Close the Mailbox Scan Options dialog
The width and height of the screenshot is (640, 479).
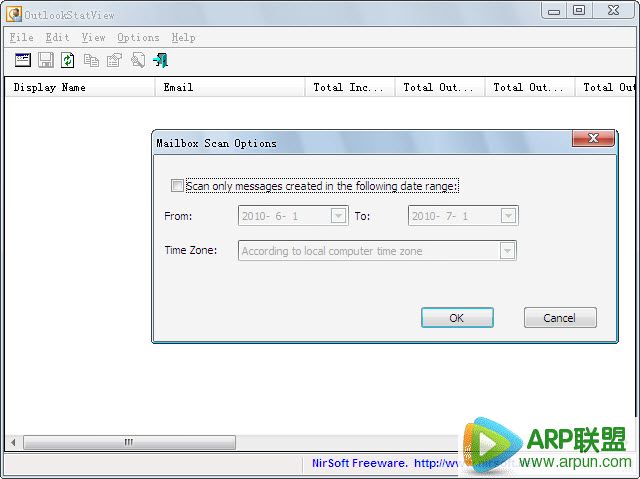593,138
